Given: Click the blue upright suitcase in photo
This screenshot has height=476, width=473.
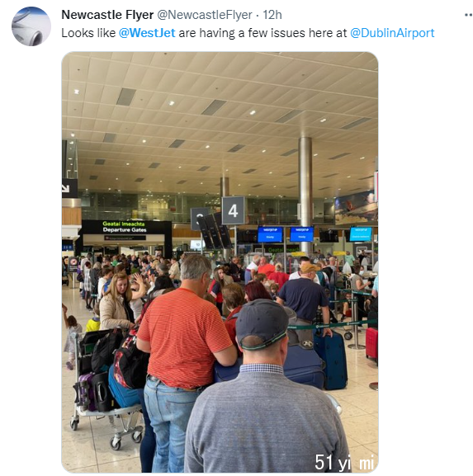Looking at the screenshot, I should coord(331,361).
